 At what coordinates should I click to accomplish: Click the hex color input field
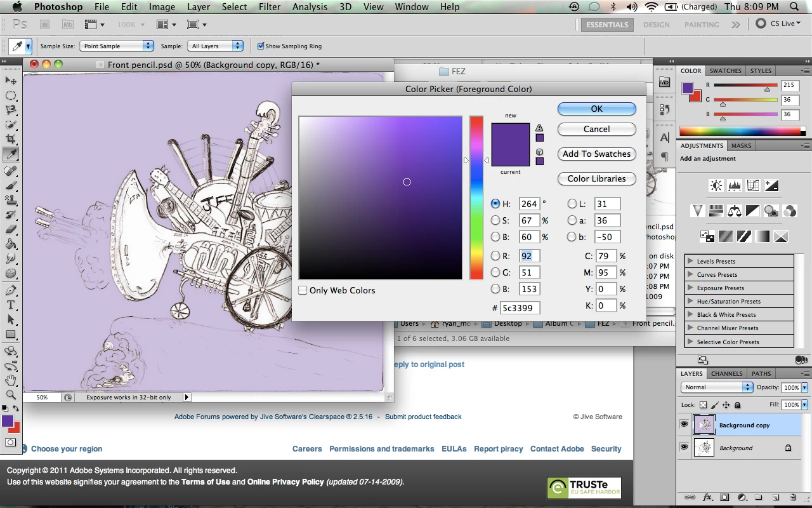point(520,308)
